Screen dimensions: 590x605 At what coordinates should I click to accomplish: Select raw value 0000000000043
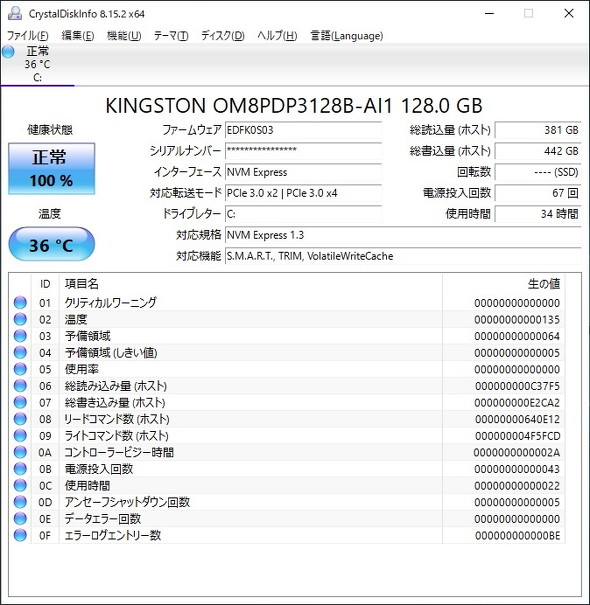pyautogui.click(x=517, y=469)
